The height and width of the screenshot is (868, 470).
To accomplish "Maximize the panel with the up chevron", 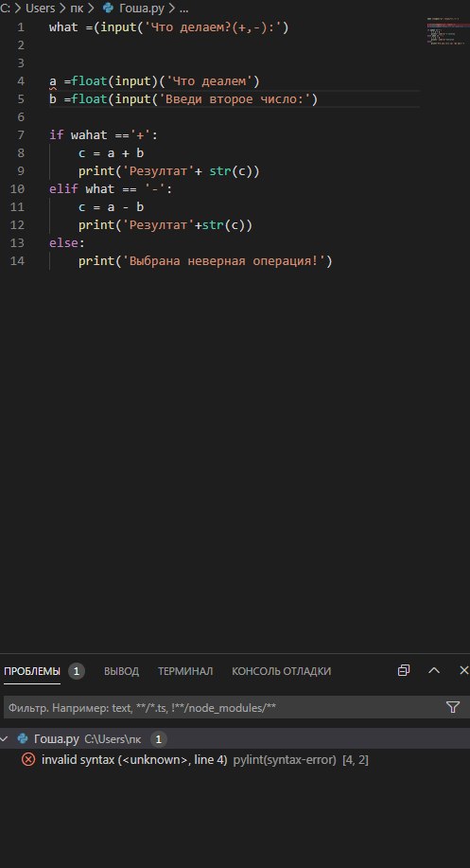I will click(434, 670).
